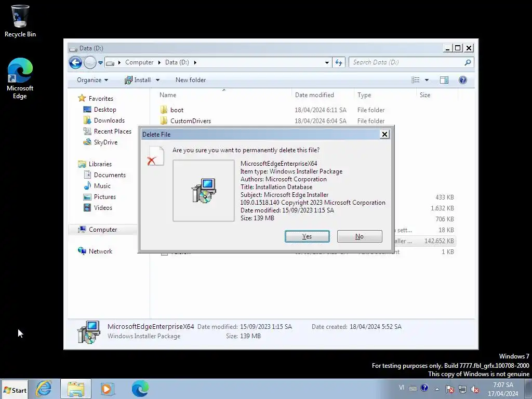532x399 pixels.
Task: Open the Documents library
Action: pyautogui.click(x=110, y=175)
